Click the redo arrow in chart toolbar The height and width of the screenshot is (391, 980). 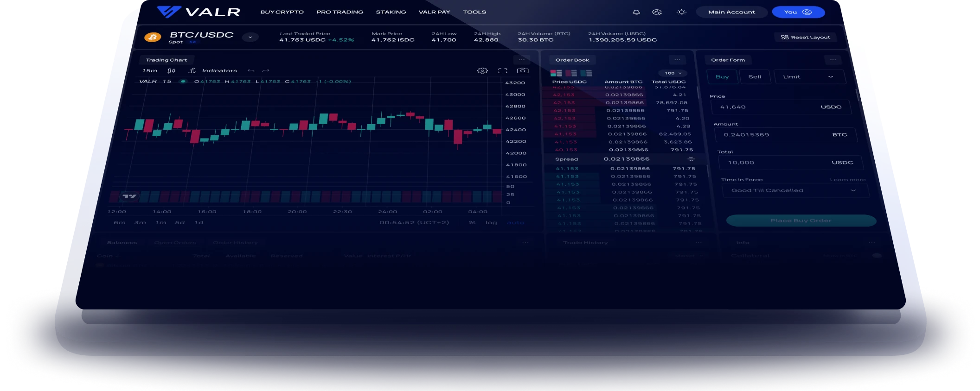coord(266,71)
